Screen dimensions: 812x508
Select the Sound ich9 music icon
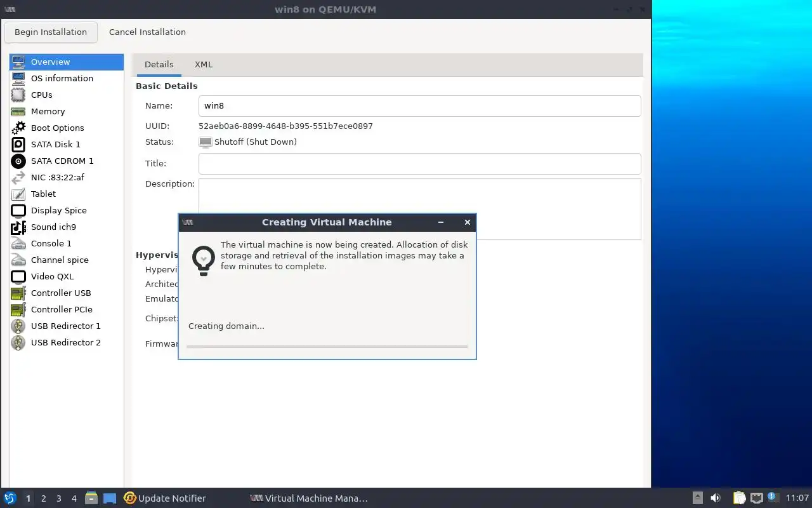pyautogui.click(x=18, y=227)
